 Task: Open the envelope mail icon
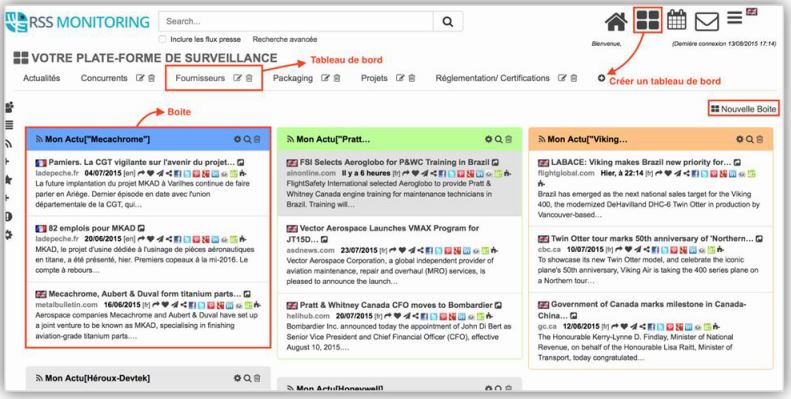pos(706,21)
